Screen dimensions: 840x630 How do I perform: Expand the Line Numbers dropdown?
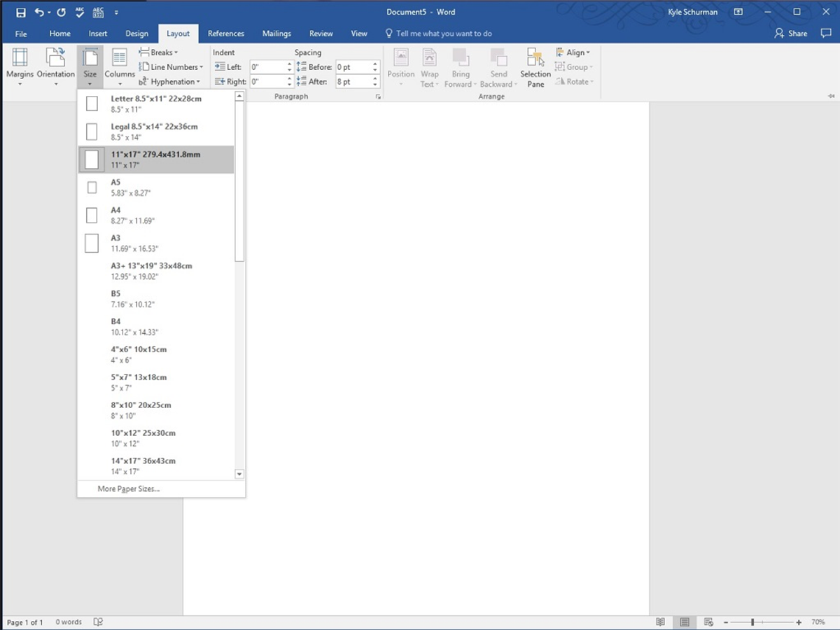pos(171,66)
